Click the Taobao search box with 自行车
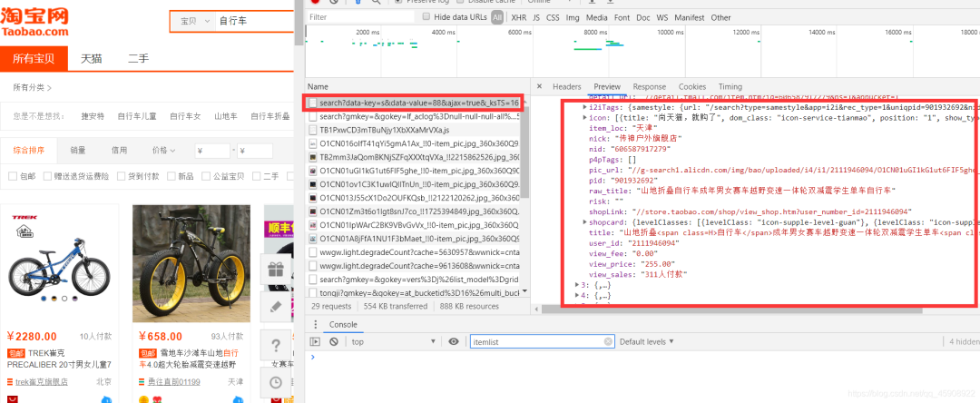Viewport: 980px width, 403px height. tap(253, 21)
